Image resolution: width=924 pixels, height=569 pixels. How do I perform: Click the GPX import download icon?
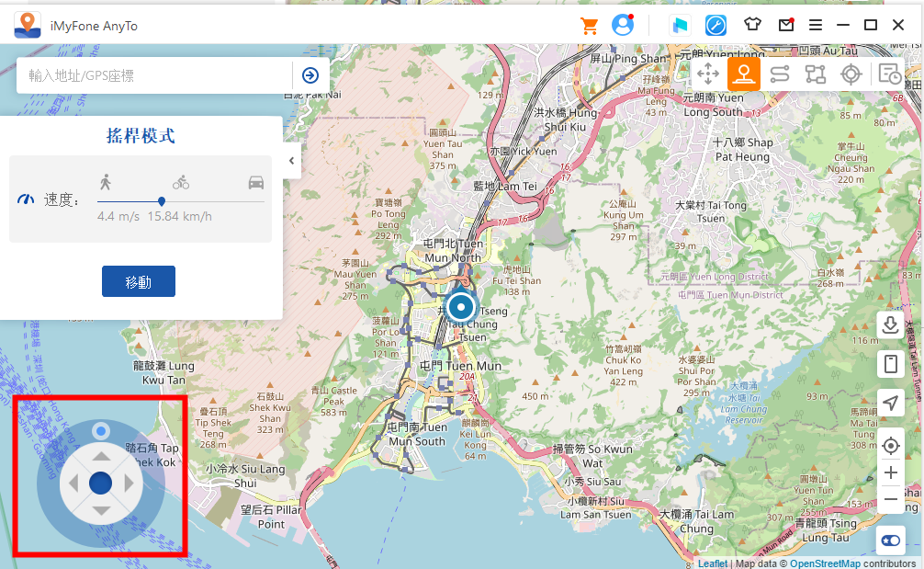point(890,324)
